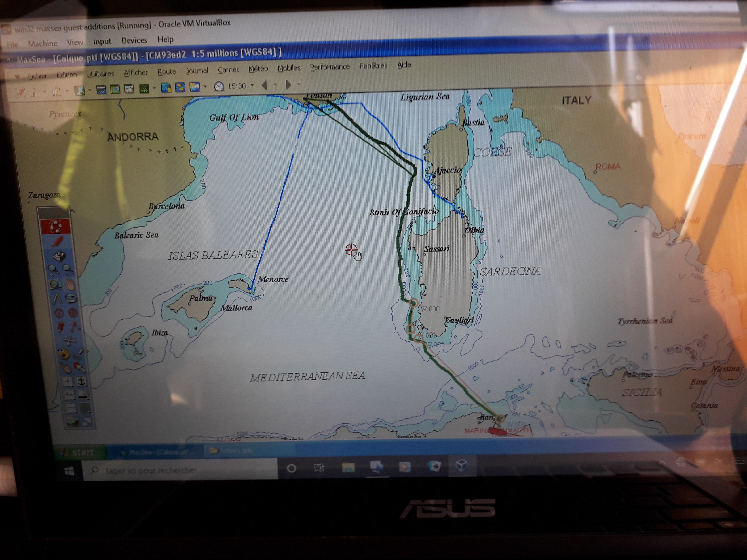Screen dimensions: 747x560
Task: Open the Fichier menu
Action: (x=37, y=76)
